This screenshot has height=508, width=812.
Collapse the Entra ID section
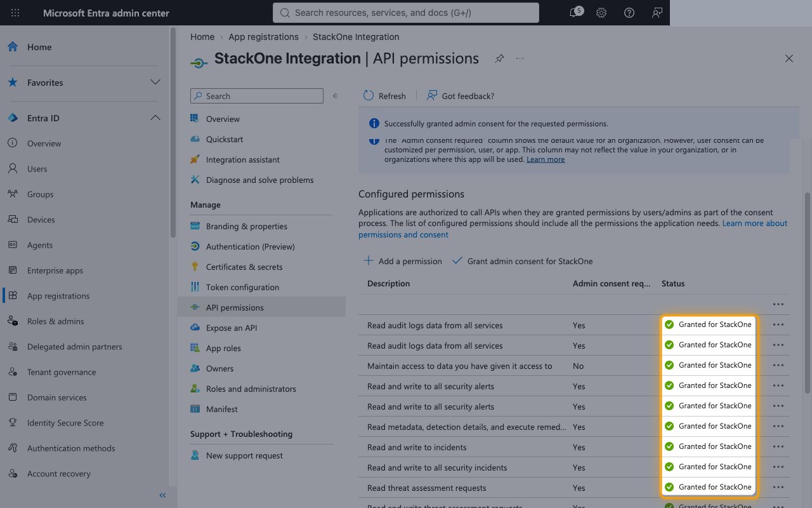155,118
